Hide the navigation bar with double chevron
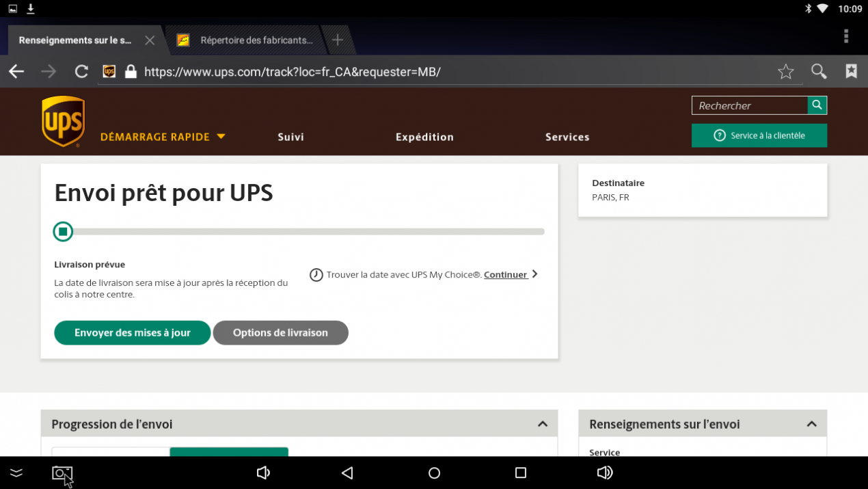 16,473
